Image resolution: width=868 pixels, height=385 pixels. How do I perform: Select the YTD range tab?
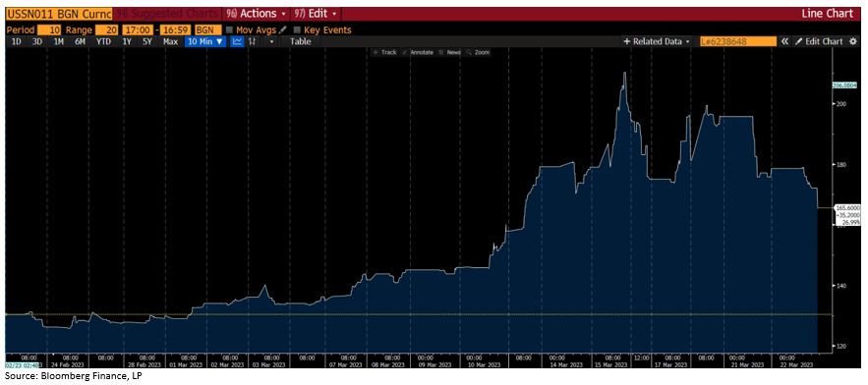point(103,41)
